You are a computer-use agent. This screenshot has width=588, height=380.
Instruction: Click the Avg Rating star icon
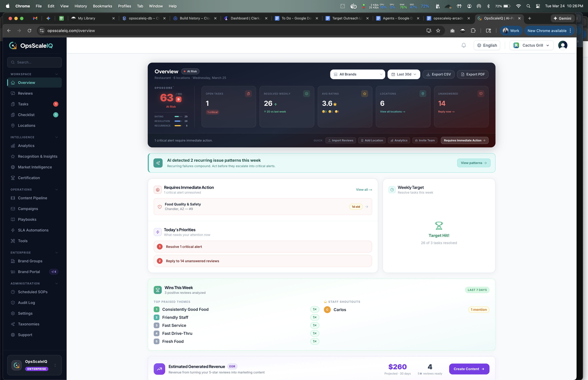point(364,94)
